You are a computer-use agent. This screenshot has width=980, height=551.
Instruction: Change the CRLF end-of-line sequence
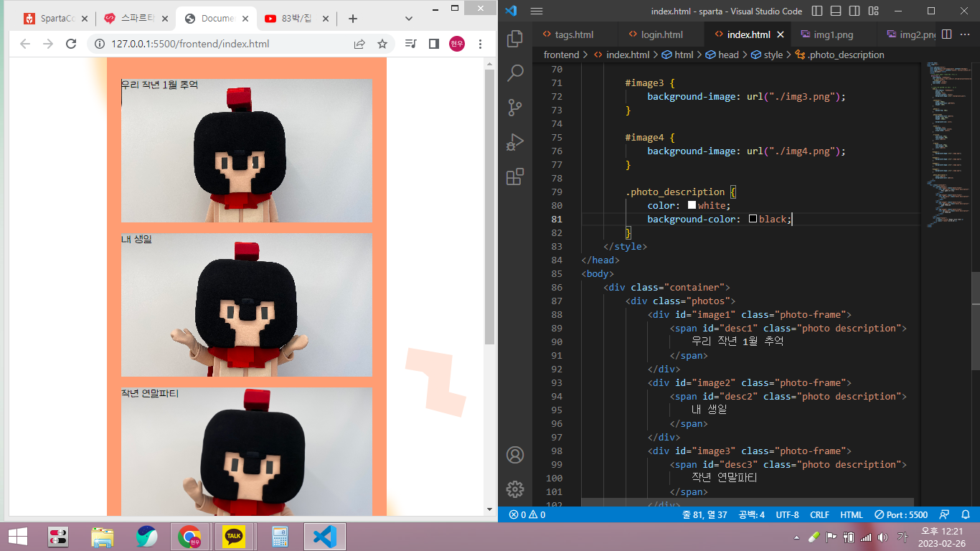pyautogui.click(x=819, y=514)
